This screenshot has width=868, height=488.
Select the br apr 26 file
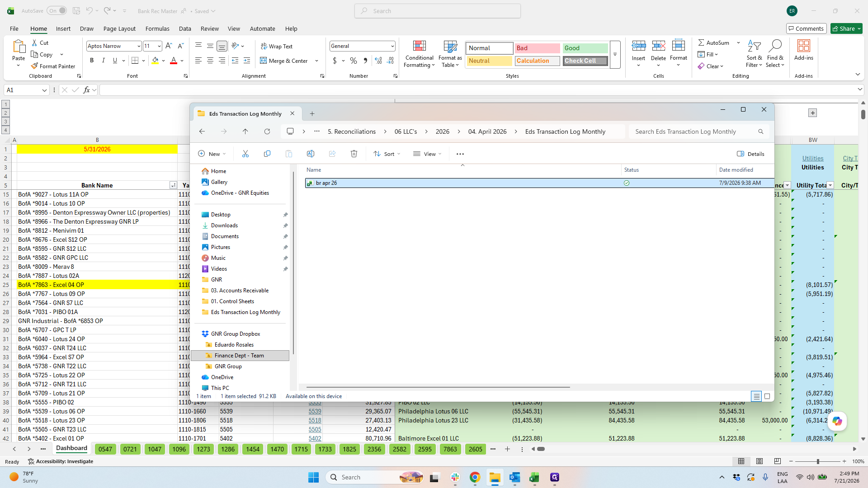click(x=539, y=183)
